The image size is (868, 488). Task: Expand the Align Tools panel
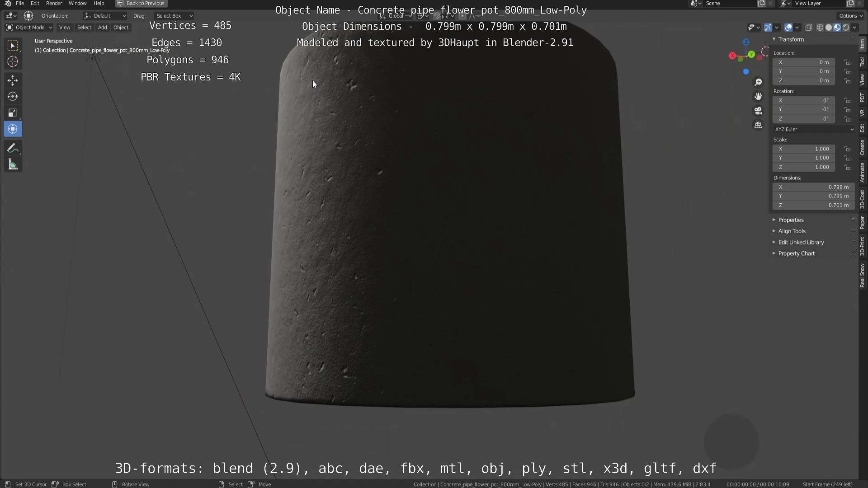792,231
